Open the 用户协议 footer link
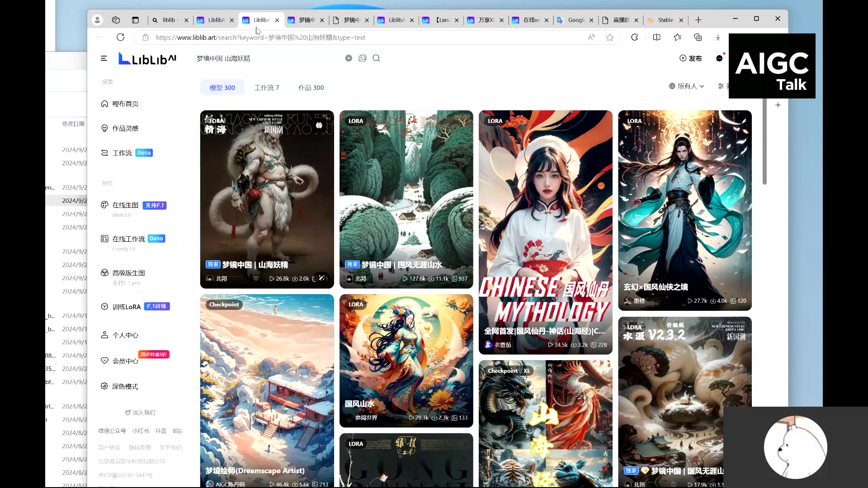868x488 pixels. click(x=109, y=447)
